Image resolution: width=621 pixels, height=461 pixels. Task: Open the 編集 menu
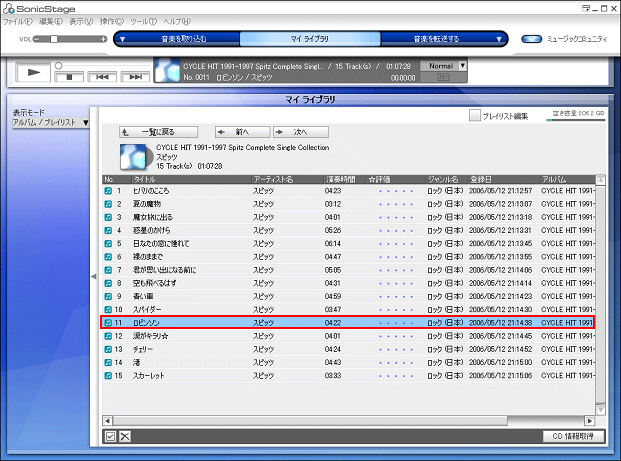click(51, 21)
